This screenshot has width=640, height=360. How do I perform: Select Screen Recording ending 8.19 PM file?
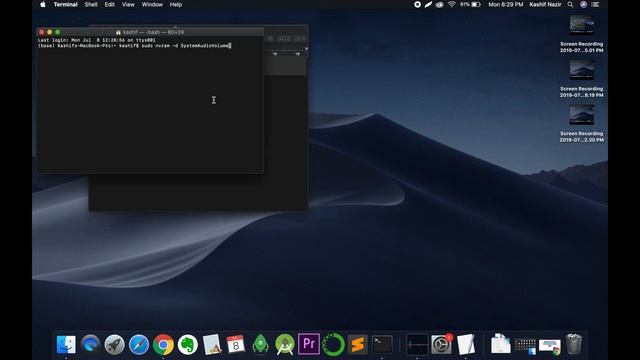[x=582, y=79]
